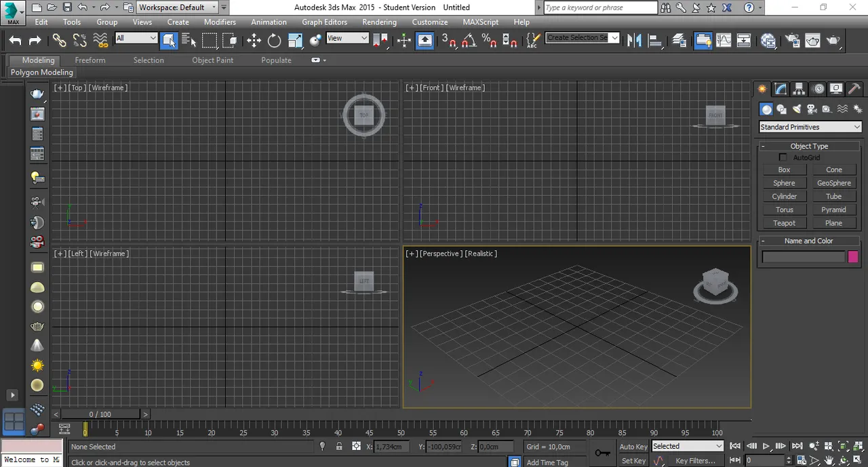The height and width of the screenshot is (467, 868).
Task: Click the Sphere primitive button
Action: pyautogui.click(x=784, y=183)
